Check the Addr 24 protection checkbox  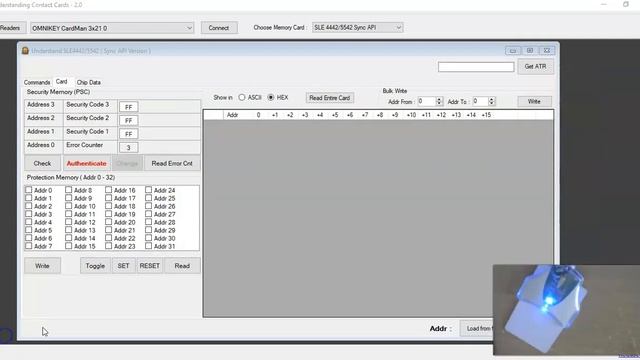tap(149, 190)
